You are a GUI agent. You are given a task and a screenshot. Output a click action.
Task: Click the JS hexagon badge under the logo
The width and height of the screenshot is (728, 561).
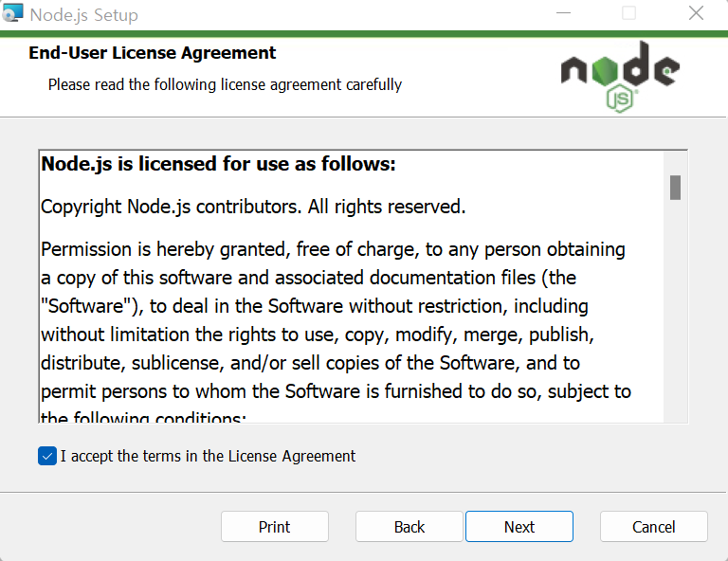click(x=620, y=99)
